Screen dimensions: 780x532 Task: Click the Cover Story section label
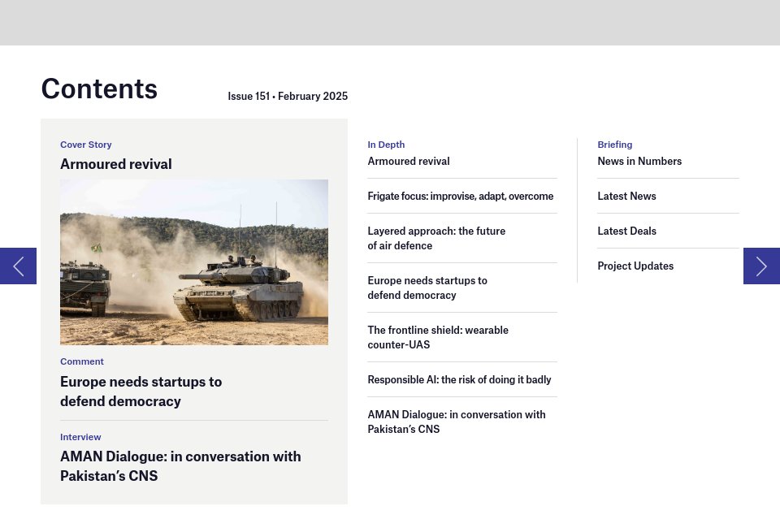point(86,145)
